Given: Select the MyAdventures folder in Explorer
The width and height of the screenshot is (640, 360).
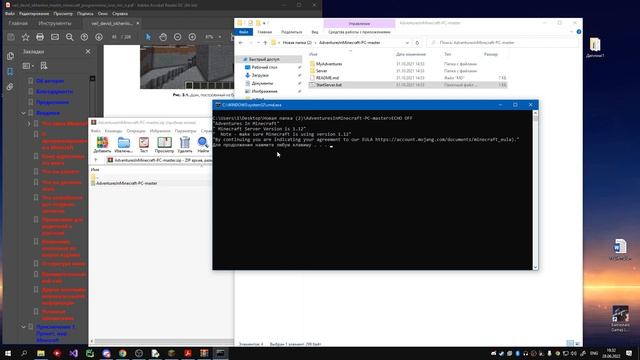Looking at the screenshot, I should click(329, 64).
